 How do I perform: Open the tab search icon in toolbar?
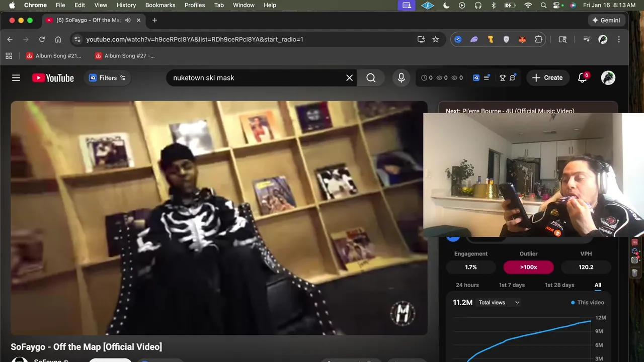[562, 39]
